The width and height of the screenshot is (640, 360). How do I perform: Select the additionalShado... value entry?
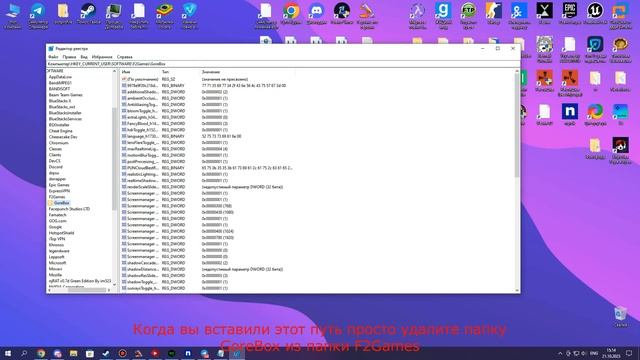click(x=140, y=92)
